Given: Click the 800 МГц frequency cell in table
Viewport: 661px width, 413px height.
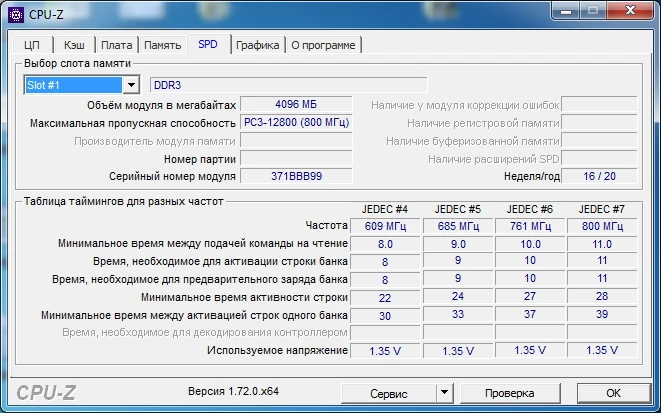Looking at the screenshot, I should coord(602,226).
